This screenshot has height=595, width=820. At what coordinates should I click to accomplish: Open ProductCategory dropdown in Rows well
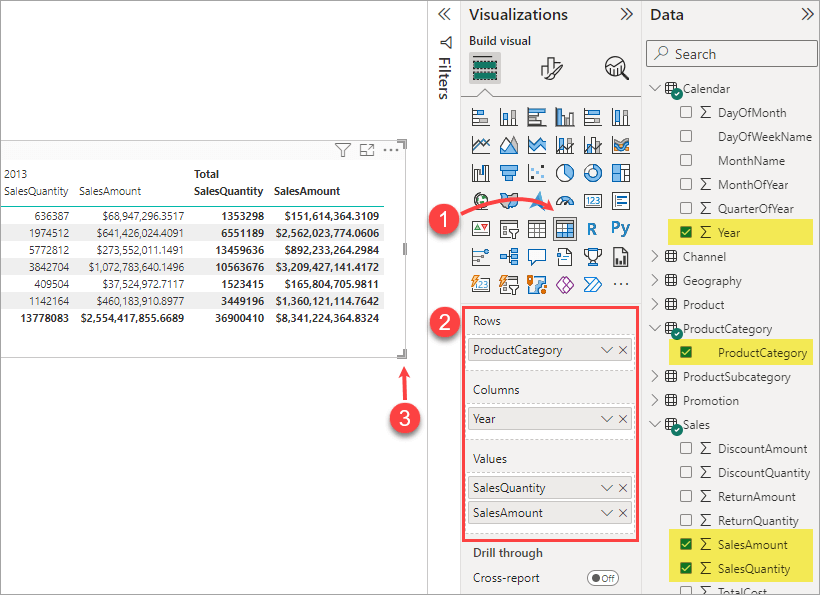pyautogui.click(x=607, y=350)
